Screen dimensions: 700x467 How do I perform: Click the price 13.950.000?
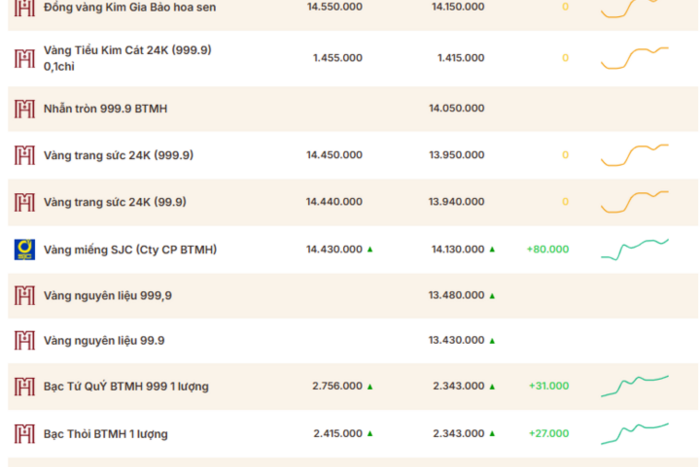457,155
